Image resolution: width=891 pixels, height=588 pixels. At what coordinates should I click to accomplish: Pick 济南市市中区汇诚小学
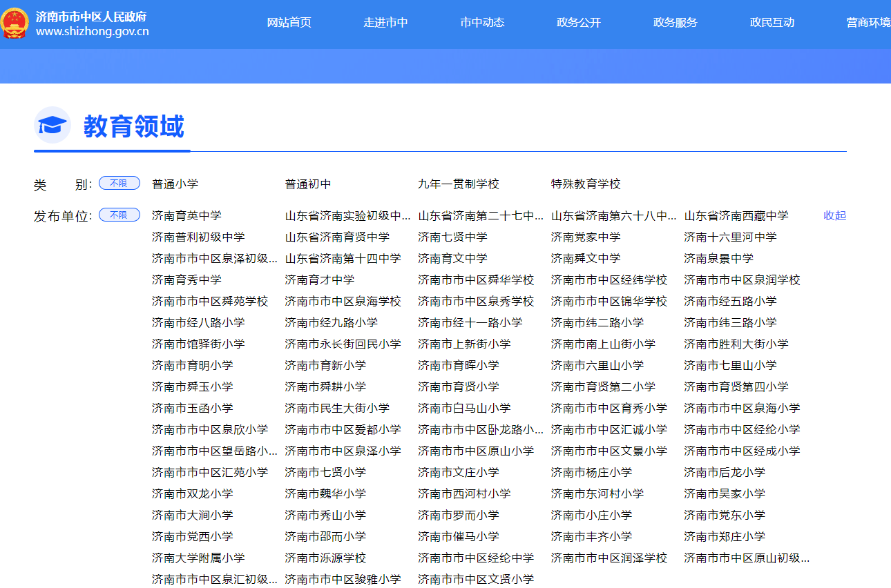coord(609,429)
